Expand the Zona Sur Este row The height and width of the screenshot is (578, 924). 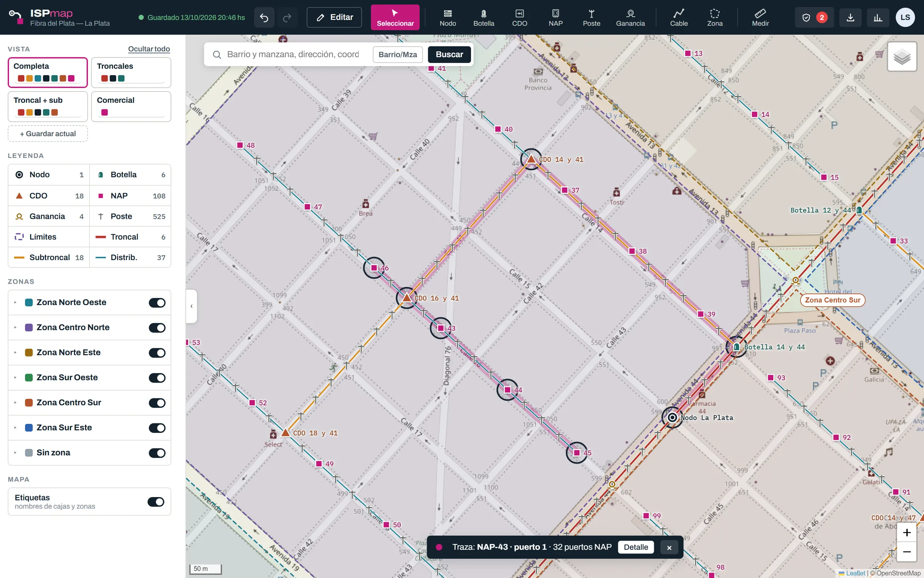[x=15, y=428]
